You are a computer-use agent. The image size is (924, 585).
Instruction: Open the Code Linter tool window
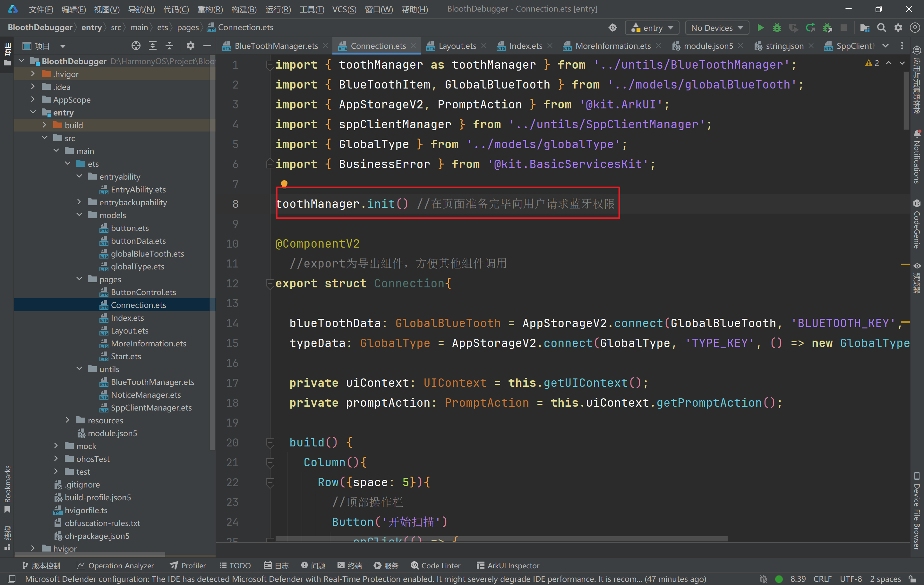click(x=435, y=565)
